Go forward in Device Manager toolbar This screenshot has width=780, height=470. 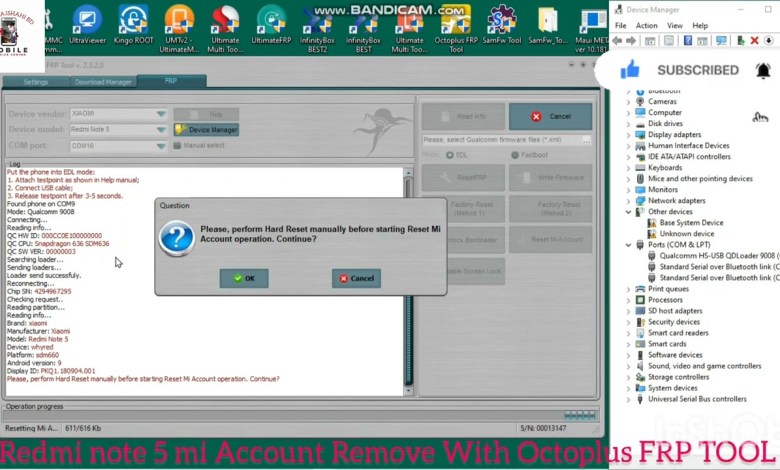(x=631, y=41)
